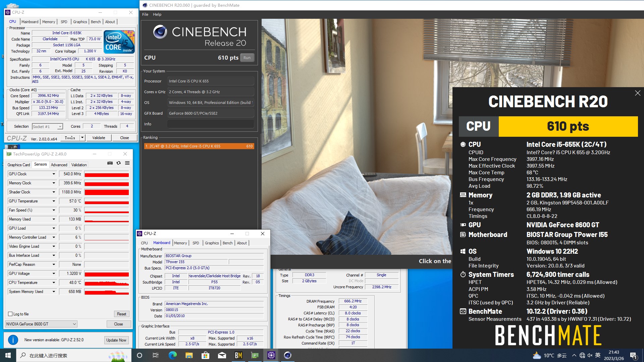Switch to GPU-Z Advanced tab

tap(59, 165)
